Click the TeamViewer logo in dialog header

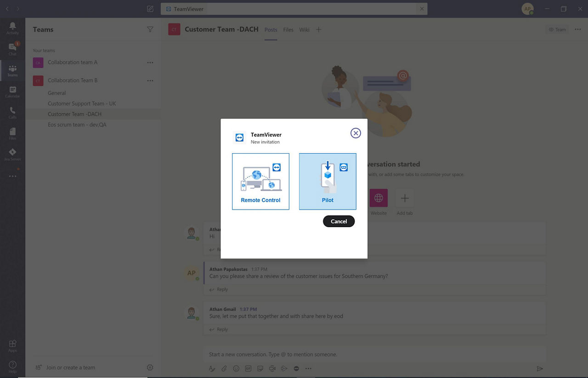239,137
